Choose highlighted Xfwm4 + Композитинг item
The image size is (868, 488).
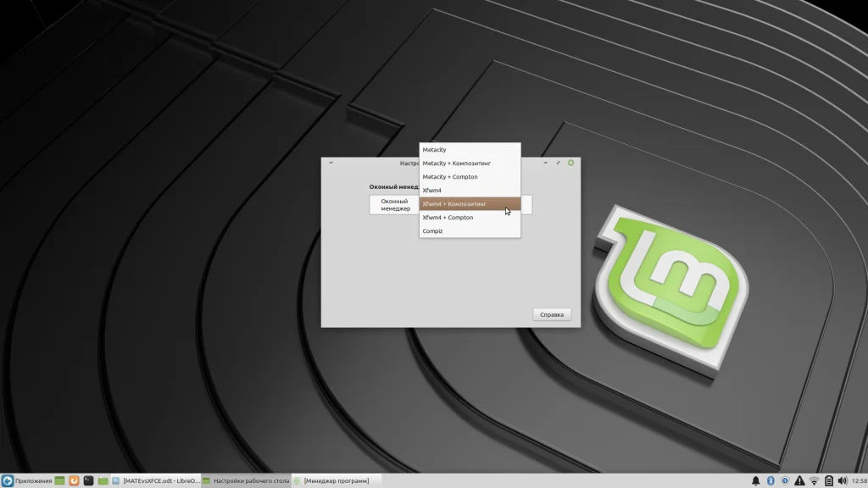470,204
